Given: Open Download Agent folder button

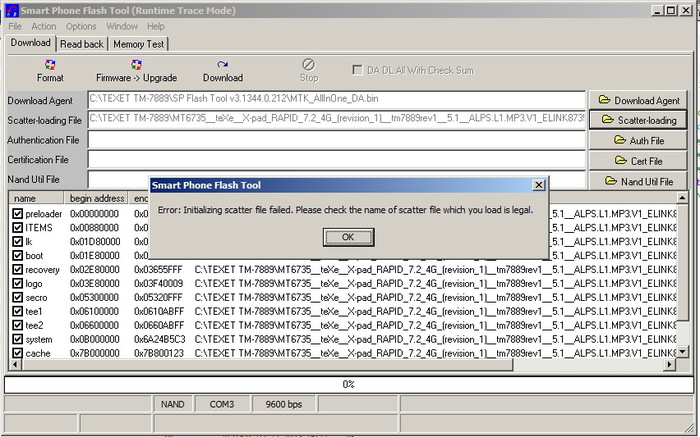Looking at the screenshot, I should click(x=639, y=100).
